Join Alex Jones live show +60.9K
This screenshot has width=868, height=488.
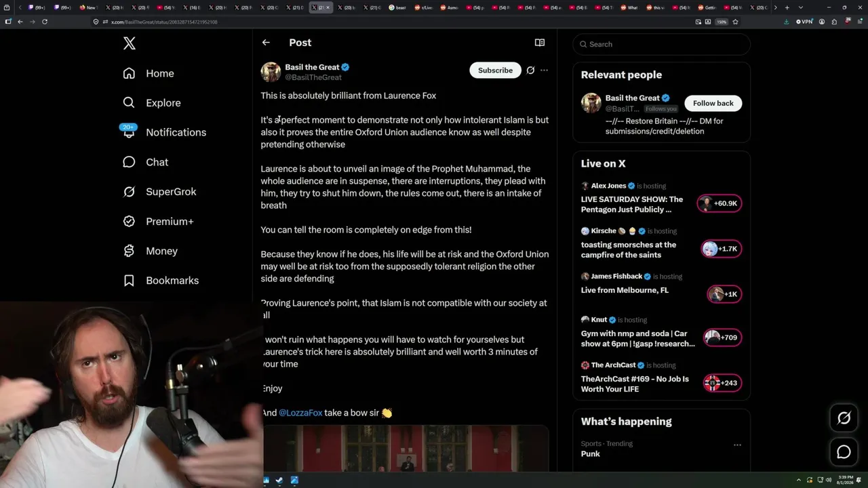[x=719, y=203]
